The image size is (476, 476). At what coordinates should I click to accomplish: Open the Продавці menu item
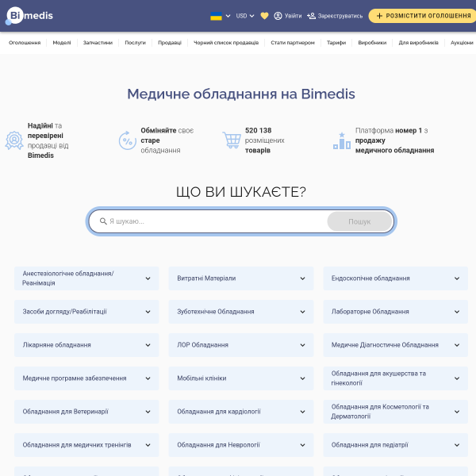(x=170, y=43)
